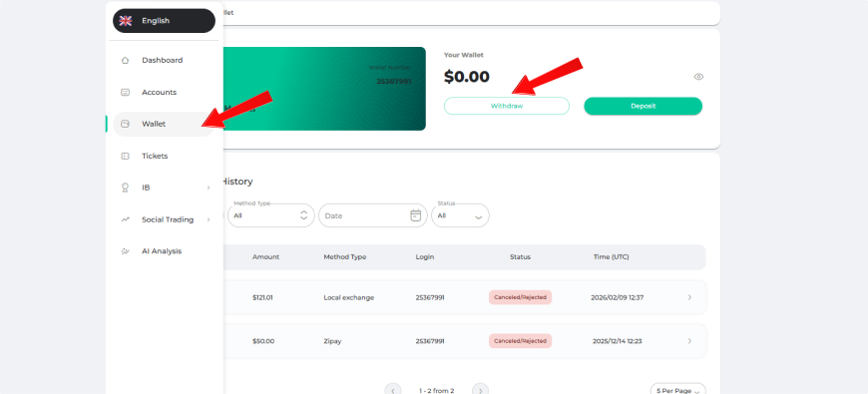This screenshot has height=394, width=868.
Task: Open the English language selector
Action: point(164,21)
